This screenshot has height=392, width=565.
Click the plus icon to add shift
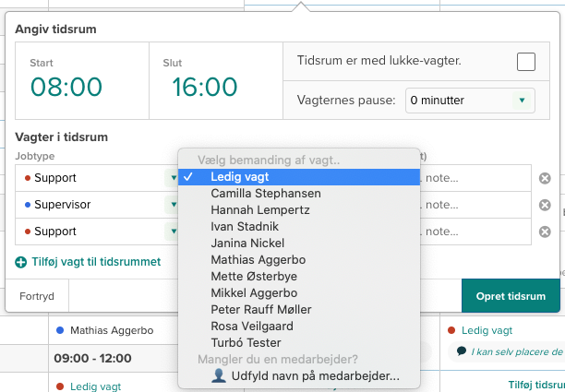point(21,262)
